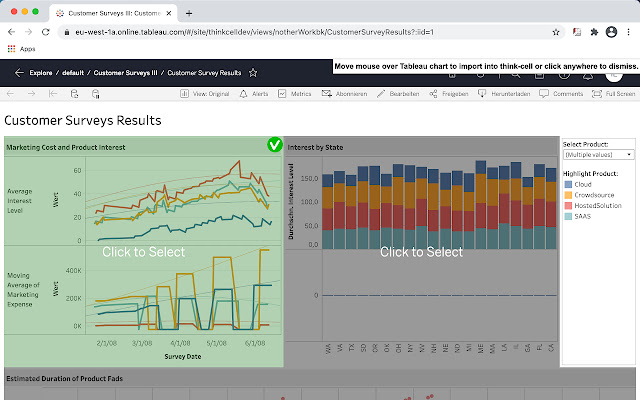This screenshot has height=400, width=640.
Task: Highlight the Cloud product color swatch
Action: coord(568,184)
